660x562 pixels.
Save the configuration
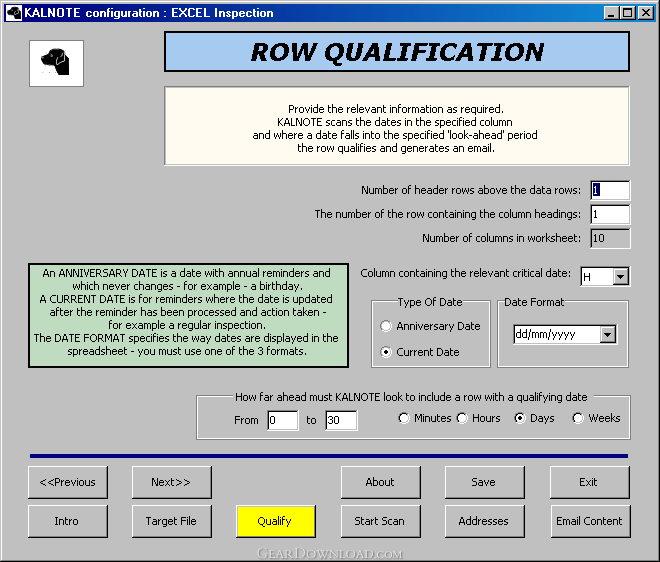click(x=484, y=482)
